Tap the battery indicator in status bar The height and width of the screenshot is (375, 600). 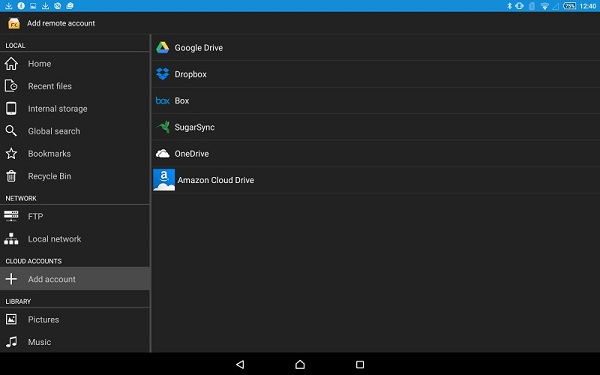click(569, 6)
